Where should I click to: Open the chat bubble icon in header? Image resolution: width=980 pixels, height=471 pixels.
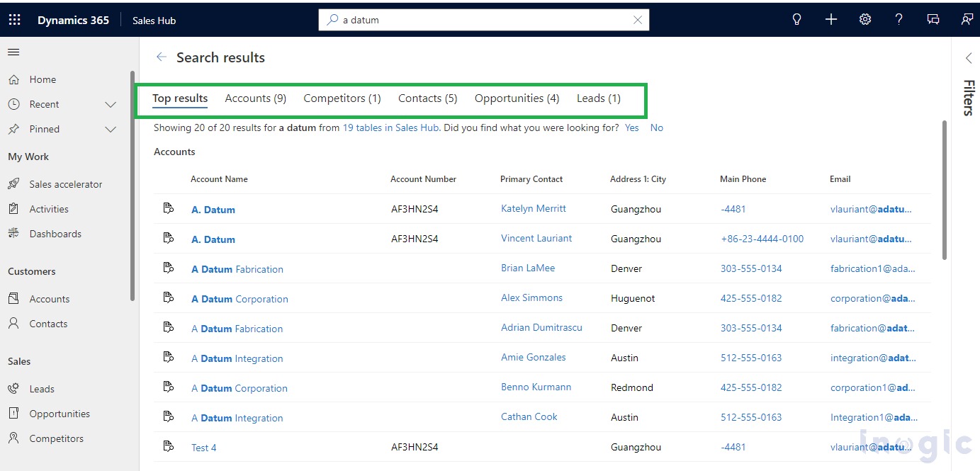click(x=933, y=20)
